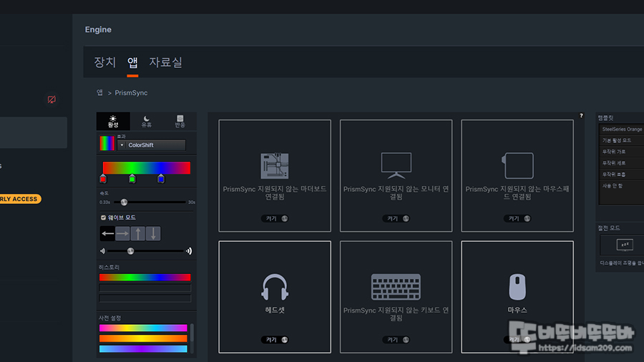Screen dimensions: 644x362
Task: Click the 사전 설정 presets scrollbar
Action: [x=192, y=333]
